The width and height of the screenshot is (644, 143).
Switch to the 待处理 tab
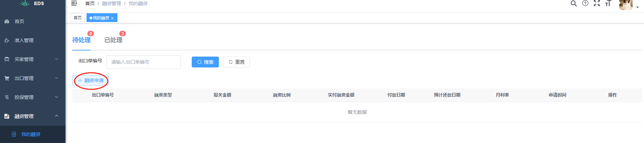[x=81, y=40]
